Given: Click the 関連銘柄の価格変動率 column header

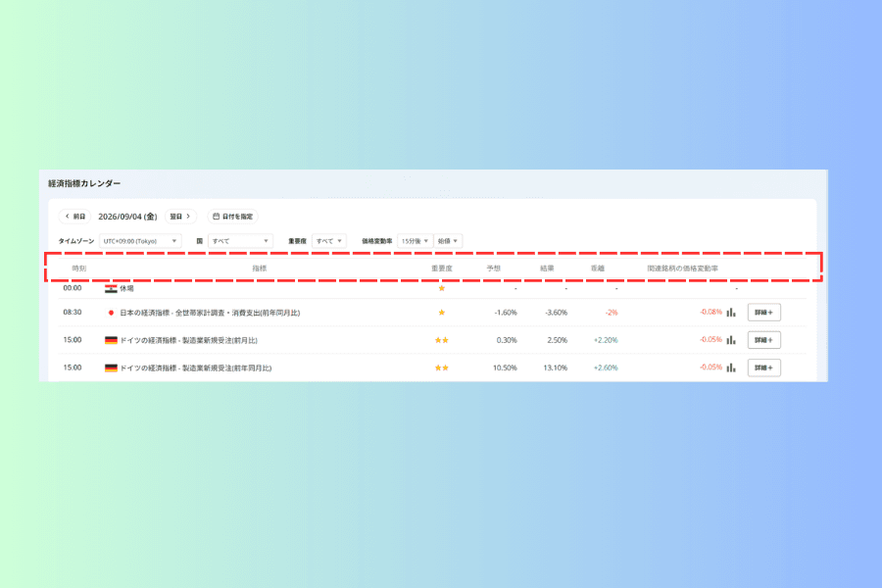Looking at the screenshot, I should point(682,269).
